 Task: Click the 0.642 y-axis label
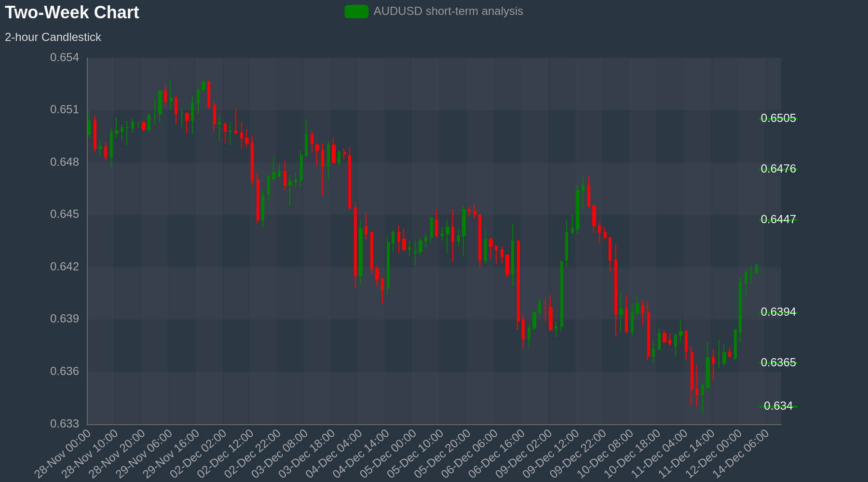click(65, 267)
